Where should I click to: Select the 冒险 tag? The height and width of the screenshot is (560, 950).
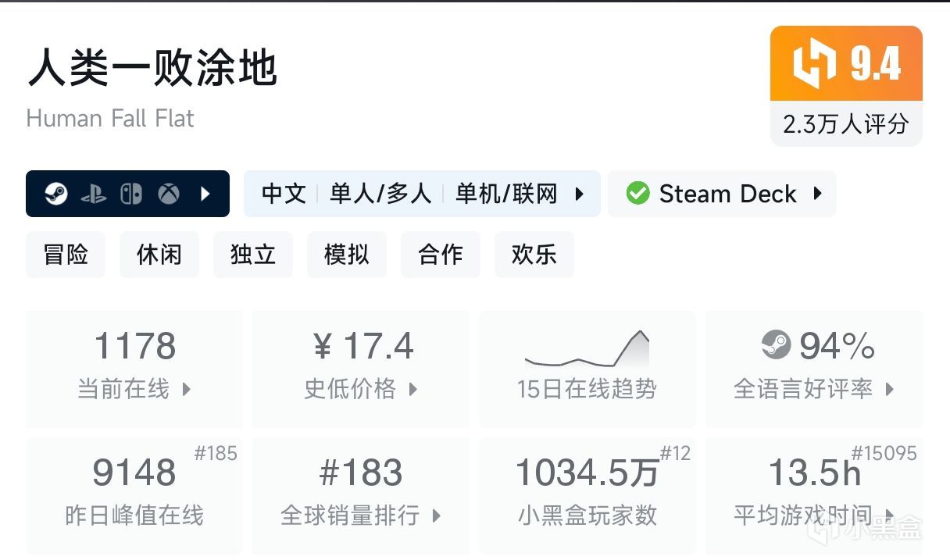coord(66,255)
